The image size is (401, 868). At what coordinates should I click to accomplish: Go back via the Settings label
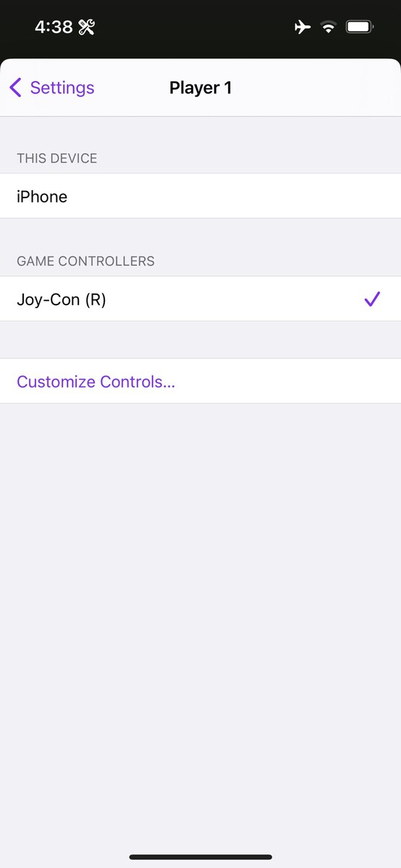pos(62,88)
